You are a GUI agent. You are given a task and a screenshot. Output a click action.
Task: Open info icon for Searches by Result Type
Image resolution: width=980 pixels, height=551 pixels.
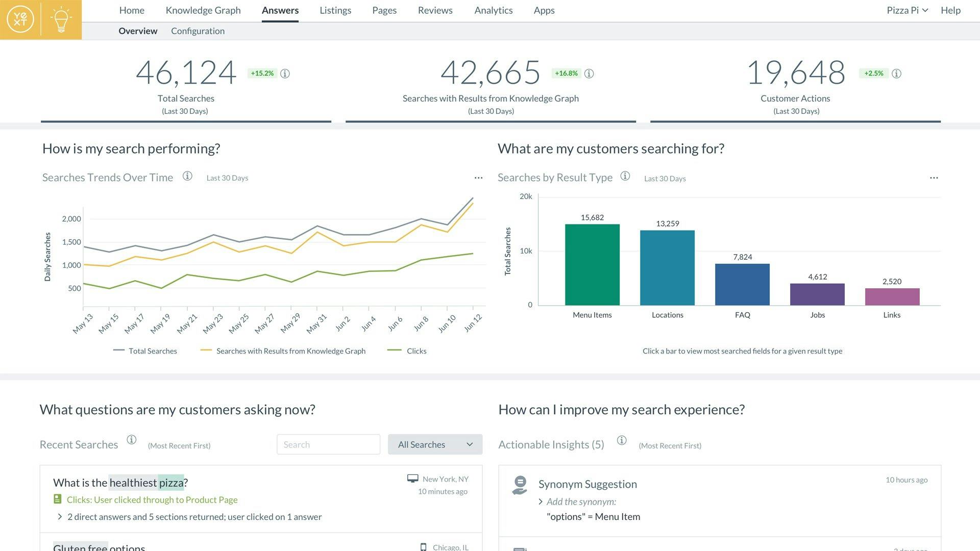click(x=625, y=176)
